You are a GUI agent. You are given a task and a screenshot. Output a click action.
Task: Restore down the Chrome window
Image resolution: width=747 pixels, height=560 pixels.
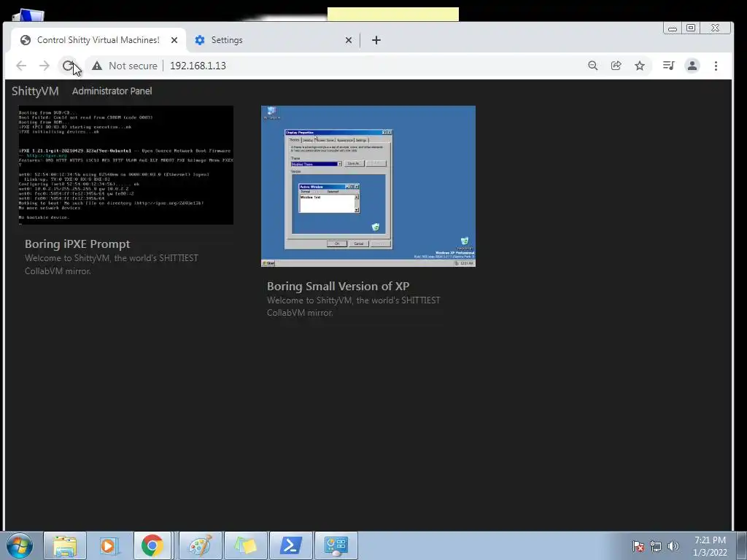(691, 28)
